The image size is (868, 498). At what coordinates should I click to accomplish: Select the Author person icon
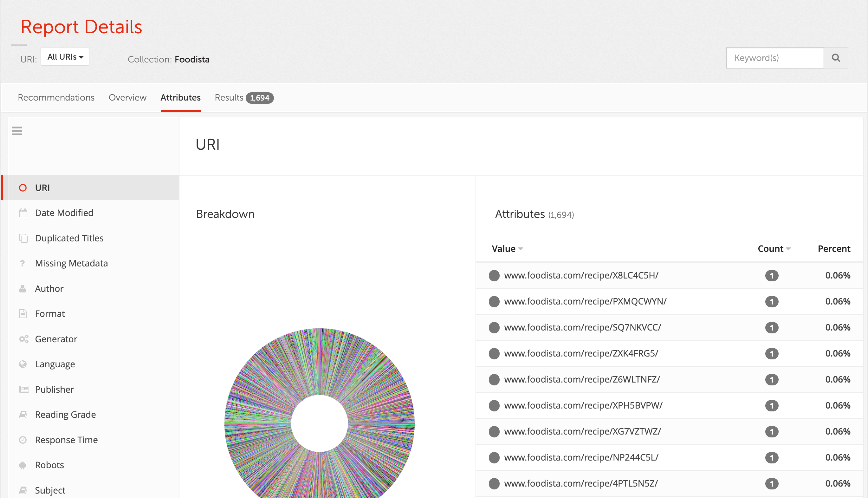[23, 288]
